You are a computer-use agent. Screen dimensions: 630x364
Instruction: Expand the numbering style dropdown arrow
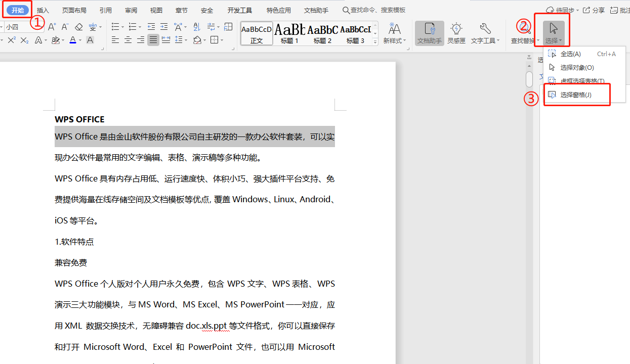140,27
